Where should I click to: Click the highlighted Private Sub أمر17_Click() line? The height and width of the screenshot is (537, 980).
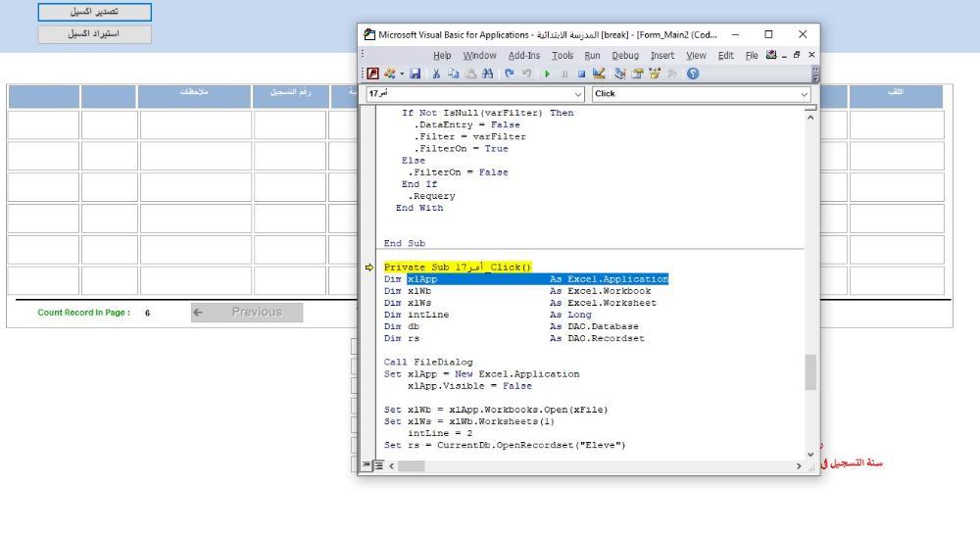point(458,267)
